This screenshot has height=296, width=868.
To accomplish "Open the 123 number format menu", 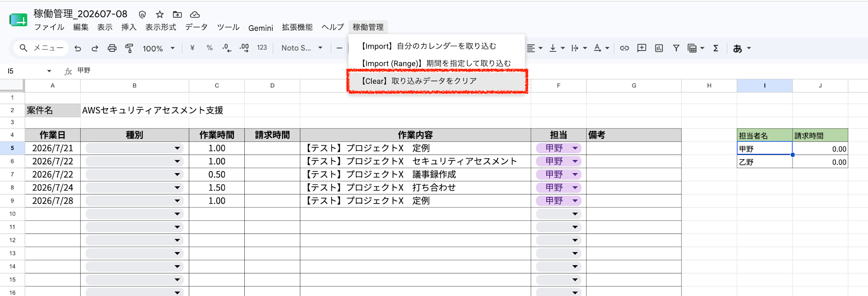I will 262,48.
